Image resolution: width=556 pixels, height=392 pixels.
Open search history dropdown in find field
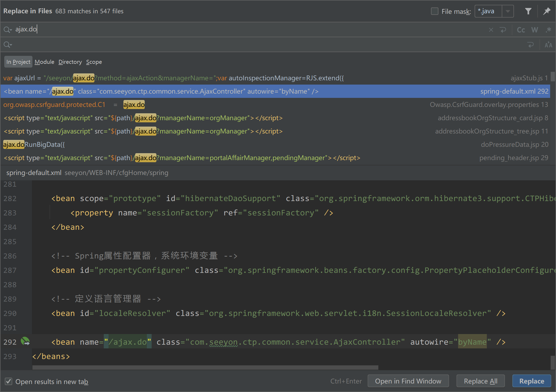8,30
